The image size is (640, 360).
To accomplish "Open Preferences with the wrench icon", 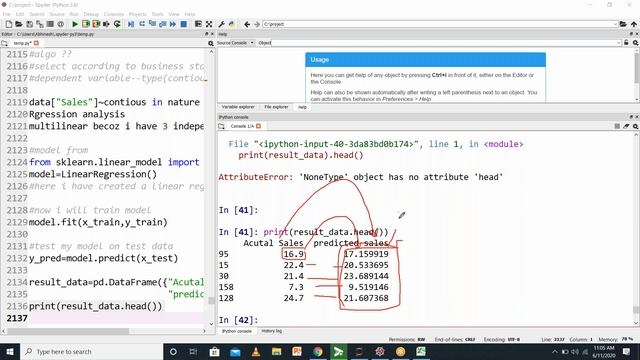I will tap(222, 24).
